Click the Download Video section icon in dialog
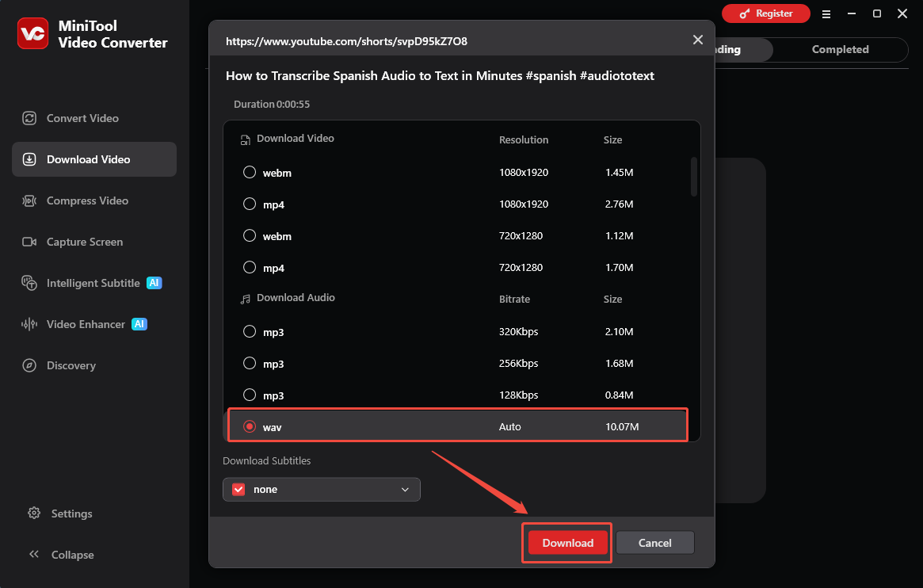 (245, 140)
